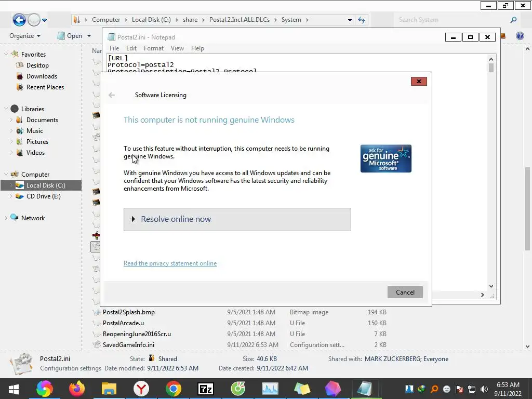Open Explorer help question mark icon

(520, 36)
